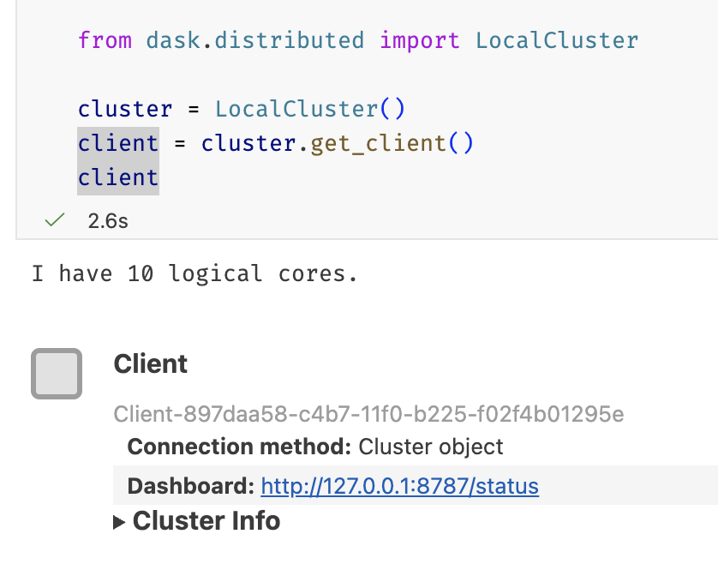Click the "Cluster object" value text
Image resolution: width=718 pixels, height=588 pixels.
pos(431,447)
